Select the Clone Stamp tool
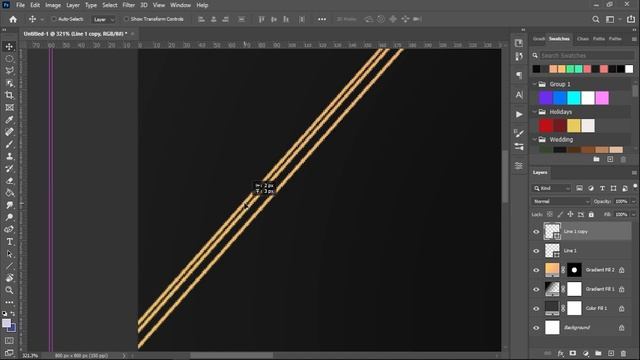 pos(9,156)
